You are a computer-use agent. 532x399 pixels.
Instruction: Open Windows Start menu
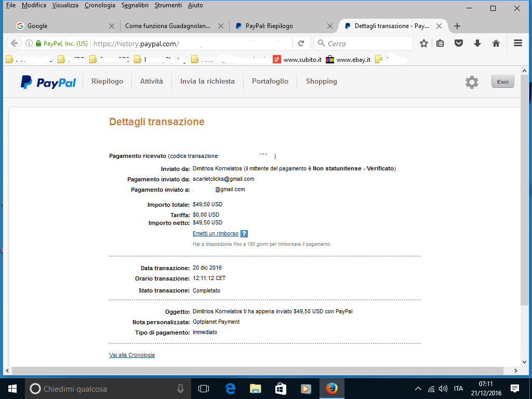12,389
